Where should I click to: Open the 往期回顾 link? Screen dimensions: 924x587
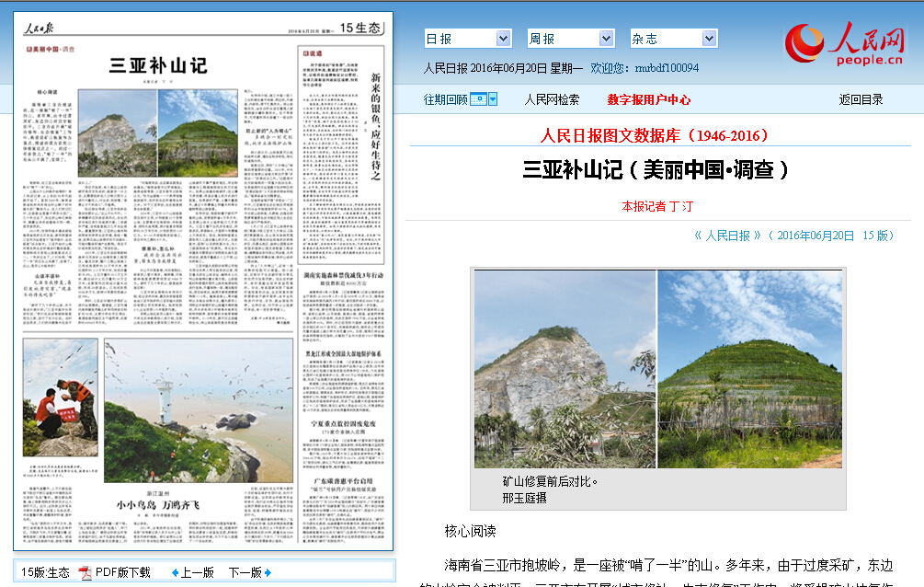point(446,99)
